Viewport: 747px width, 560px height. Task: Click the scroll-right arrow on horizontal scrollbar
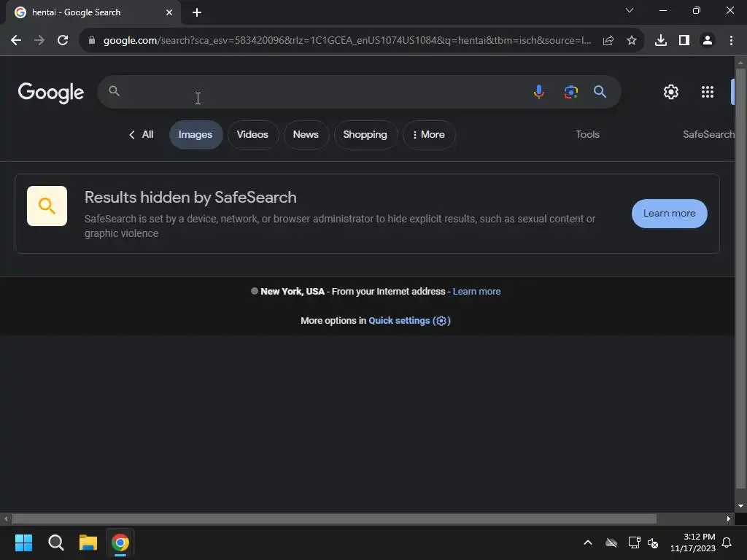click(729, 518)
